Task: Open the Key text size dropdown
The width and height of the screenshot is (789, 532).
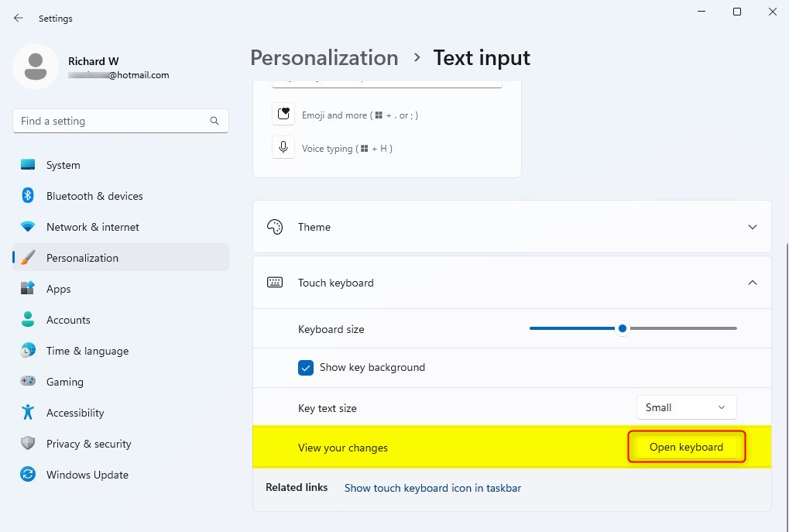Action: click(x=686, y=407)
